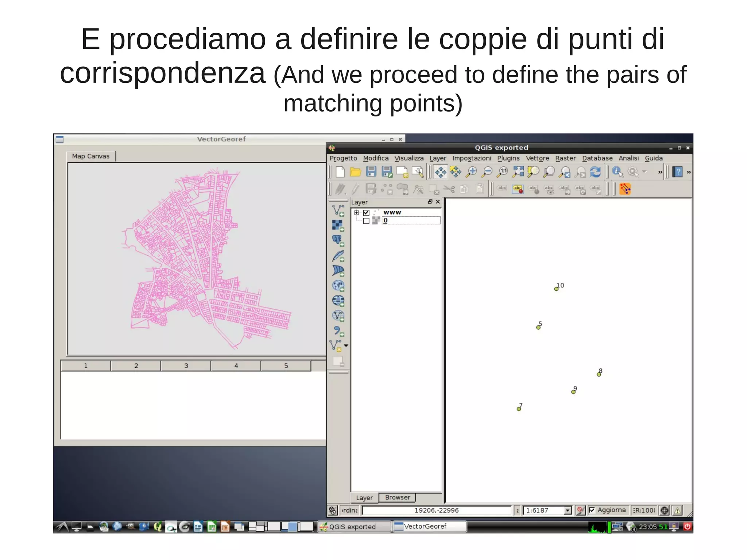Click Add PostGIS Layer elephant icon
Screen dimensions: 747x560
[x=338, y=240]
